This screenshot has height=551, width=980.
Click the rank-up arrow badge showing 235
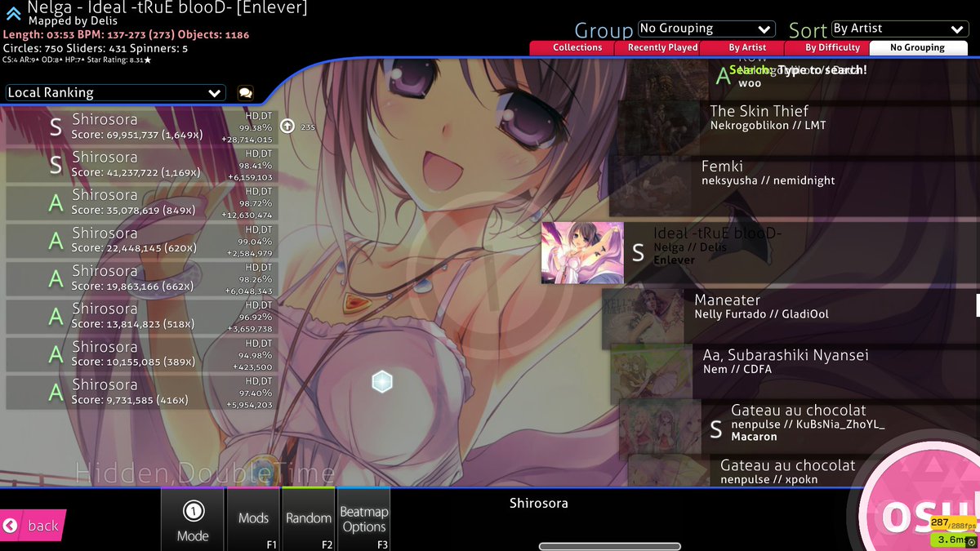287,124
